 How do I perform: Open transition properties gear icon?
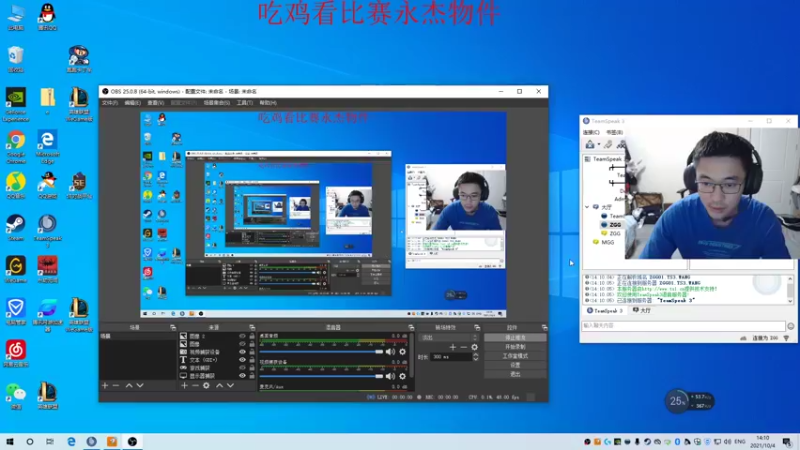[x=474, y=347]
